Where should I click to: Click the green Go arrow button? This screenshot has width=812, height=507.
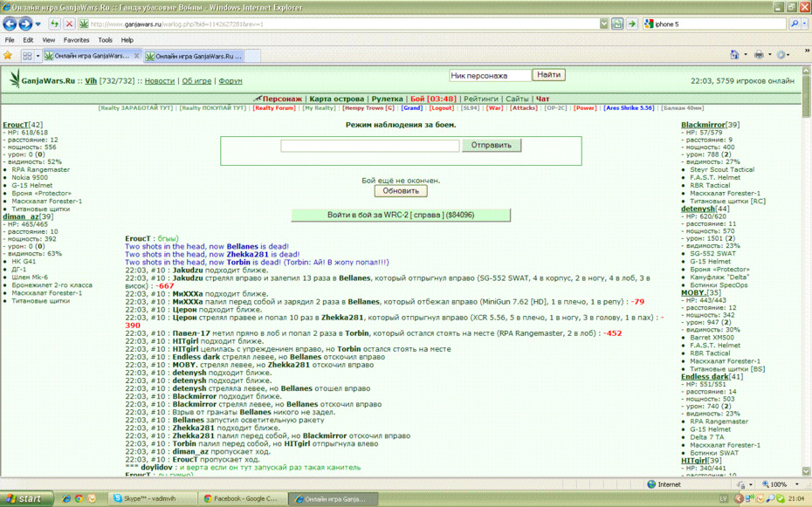point(632,24)
